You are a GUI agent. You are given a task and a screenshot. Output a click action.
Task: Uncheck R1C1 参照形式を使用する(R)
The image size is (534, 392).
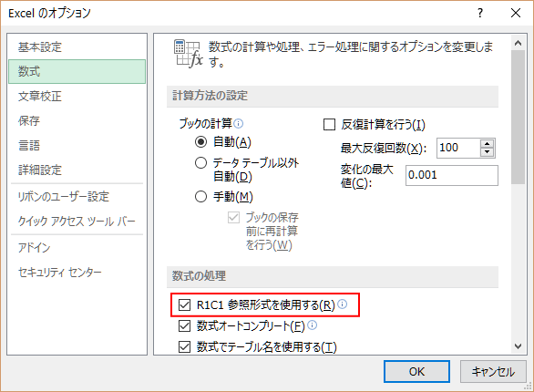click(184, 304)
